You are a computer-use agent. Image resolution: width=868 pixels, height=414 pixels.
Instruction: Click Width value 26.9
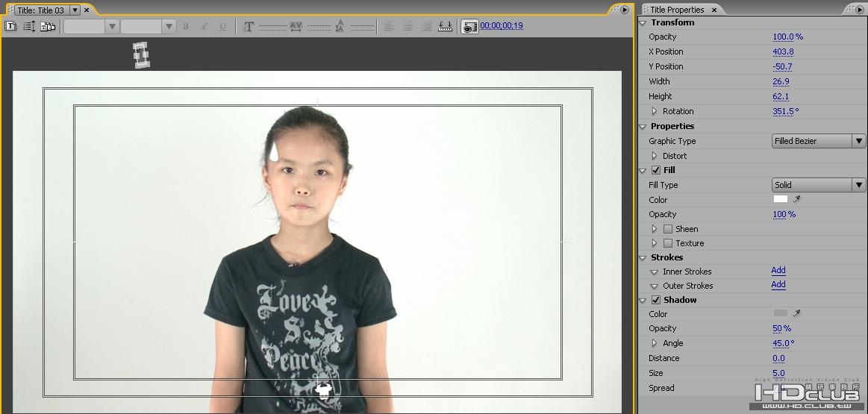[781, 82]
